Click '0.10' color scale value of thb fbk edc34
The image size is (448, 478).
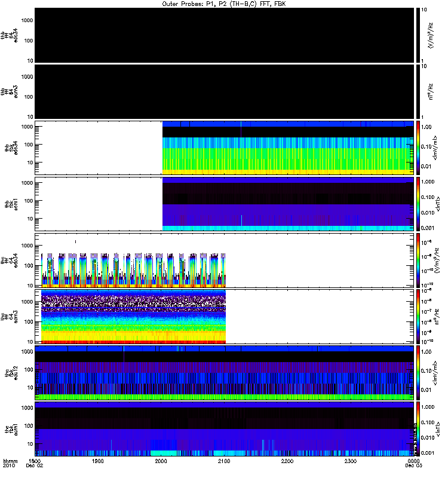click(426, 146)
